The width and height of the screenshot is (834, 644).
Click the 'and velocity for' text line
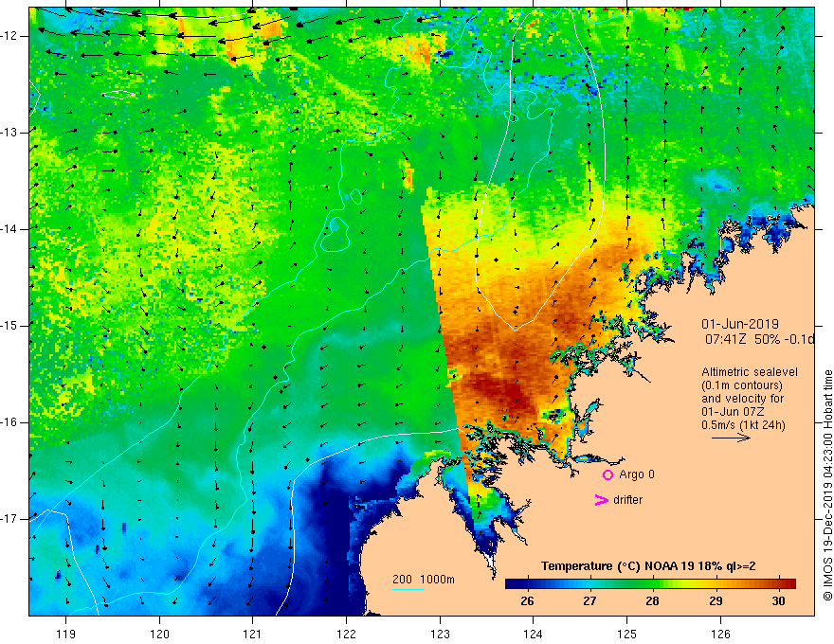click(742, 399)
